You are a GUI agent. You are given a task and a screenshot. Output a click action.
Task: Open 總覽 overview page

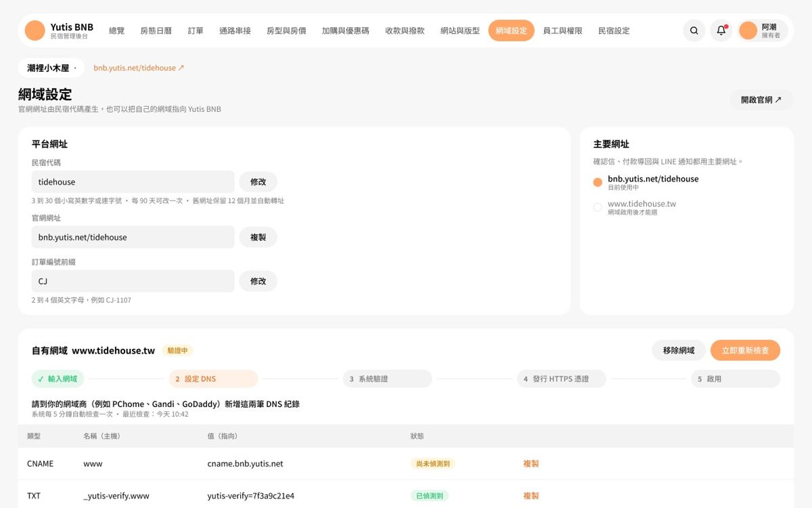[x=116, y=30]
